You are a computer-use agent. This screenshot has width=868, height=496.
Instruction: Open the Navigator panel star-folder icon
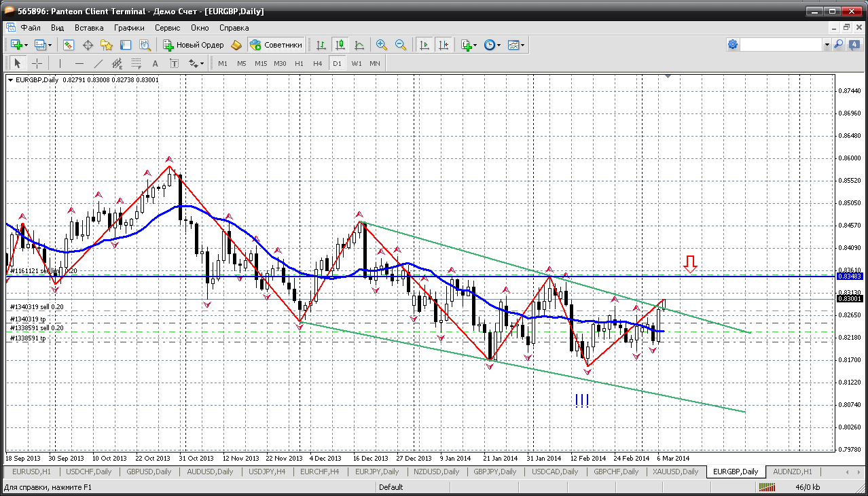(x=107, y=45)
